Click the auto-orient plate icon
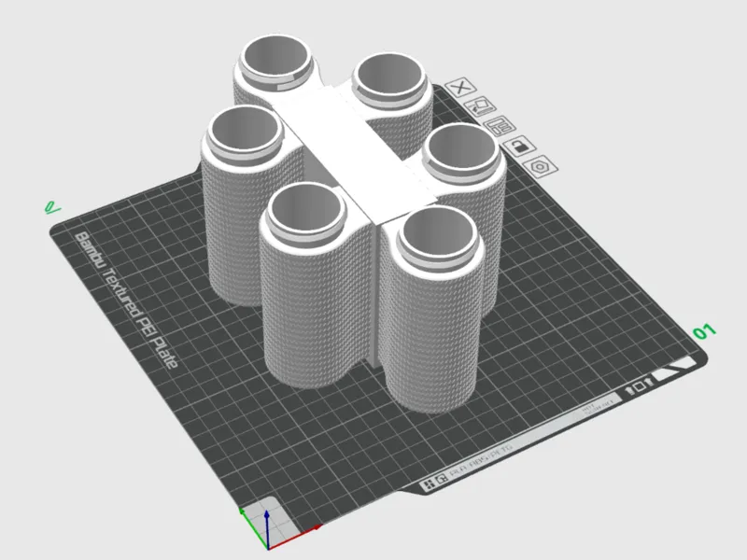The width and height of the screenshot is (747, 560). click(480, 106)
